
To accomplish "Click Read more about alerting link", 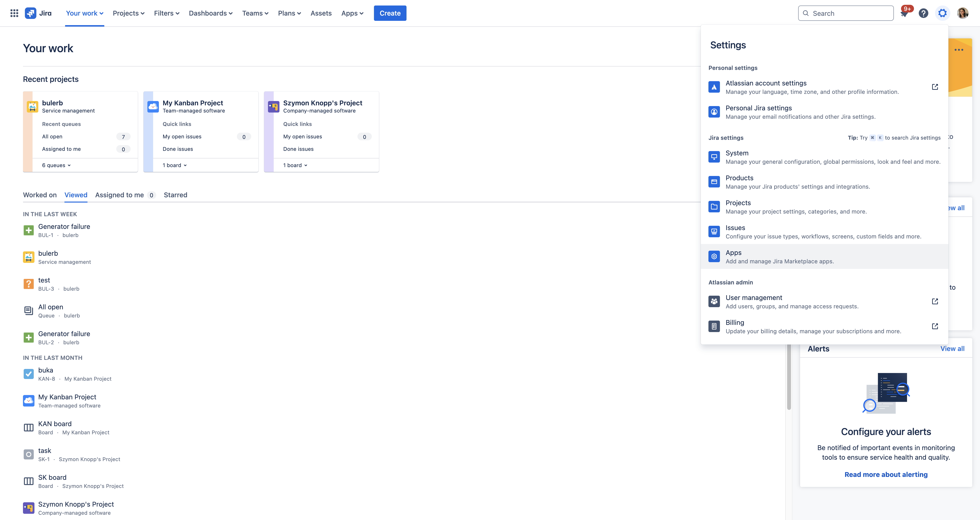I will (886, 474).
